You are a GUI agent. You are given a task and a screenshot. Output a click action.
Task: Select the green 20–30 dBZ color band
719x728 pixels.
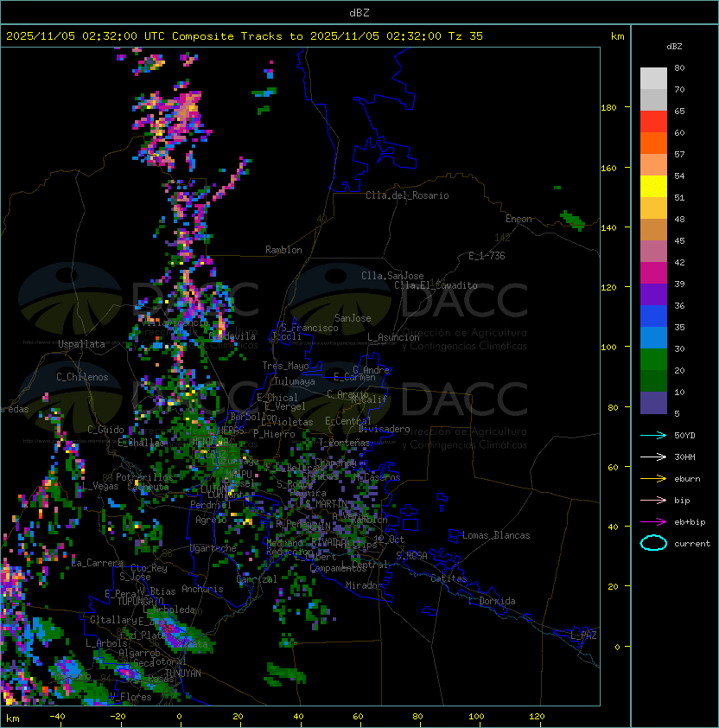point(653,360)
